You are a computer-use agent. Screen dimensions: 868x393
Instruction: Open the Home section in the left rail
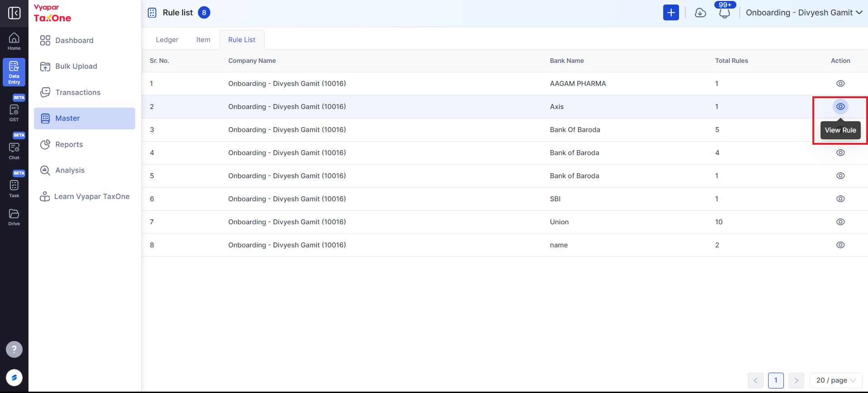coord(14,42)
